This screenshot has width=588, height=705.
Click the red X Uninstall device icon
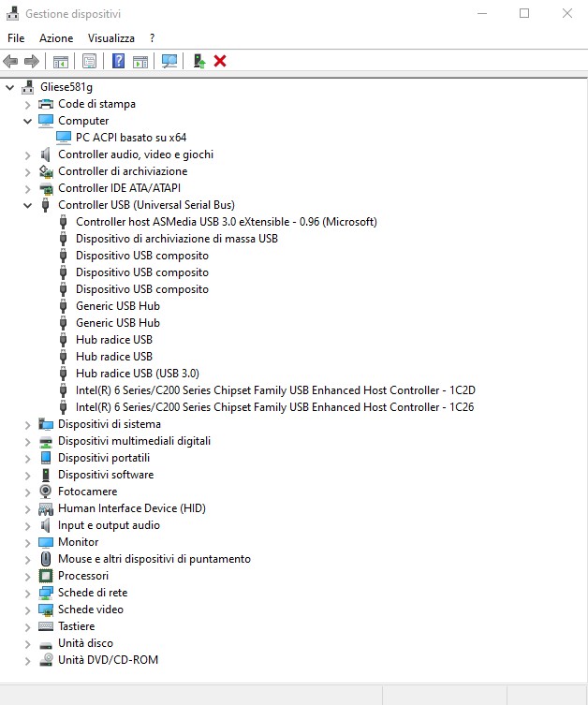220,61
